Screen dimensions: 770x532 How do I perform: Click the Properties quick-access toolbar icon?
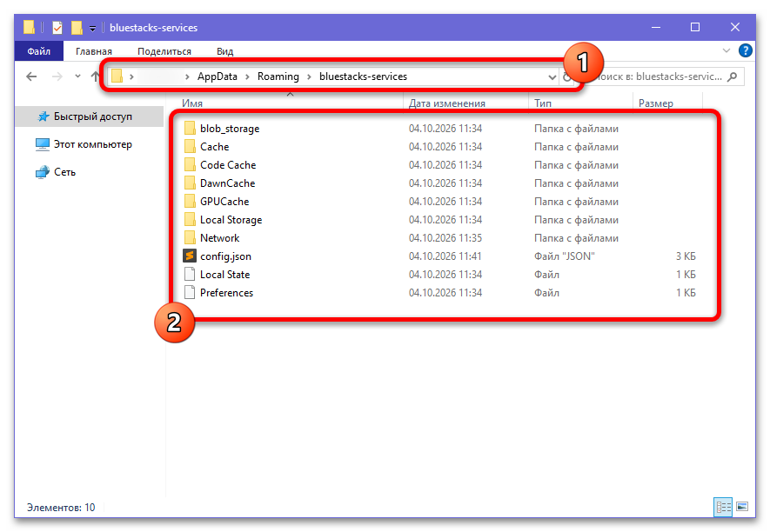57,28
